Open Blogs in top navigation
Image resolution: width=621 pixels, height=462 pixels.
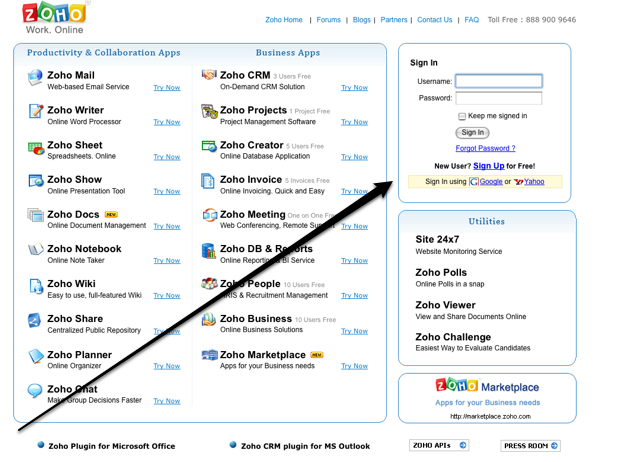[x=362, y=20]
